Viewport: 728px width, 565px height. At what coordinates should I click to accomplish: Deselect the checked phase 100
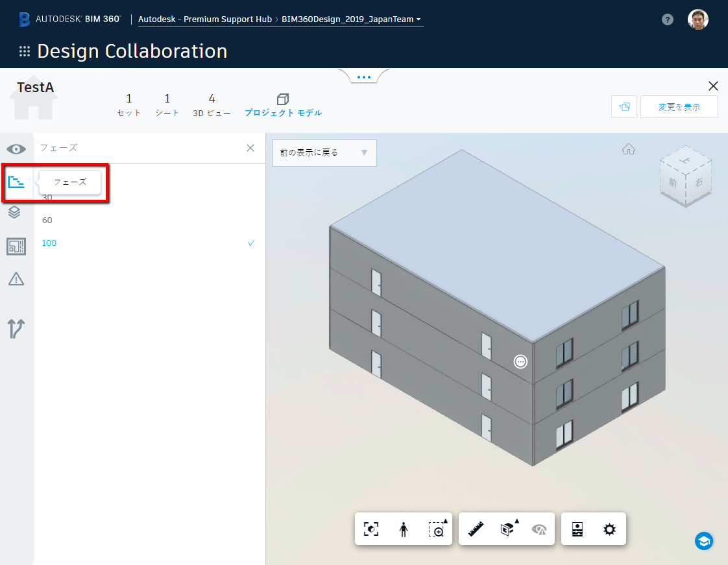[49, 243]
